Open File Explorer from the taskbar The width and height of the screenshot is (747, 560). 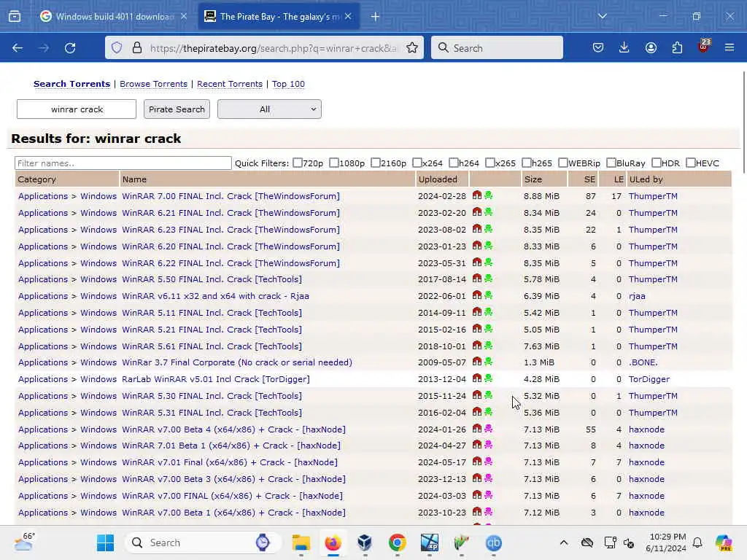(301, 542)
